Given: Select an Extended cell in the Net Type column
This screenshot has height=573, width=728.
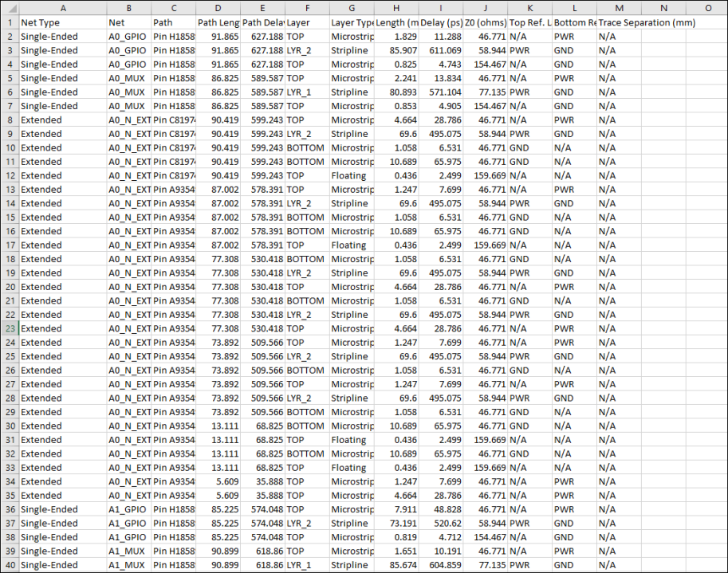Looking at the screenshot, I should point(62,120).
